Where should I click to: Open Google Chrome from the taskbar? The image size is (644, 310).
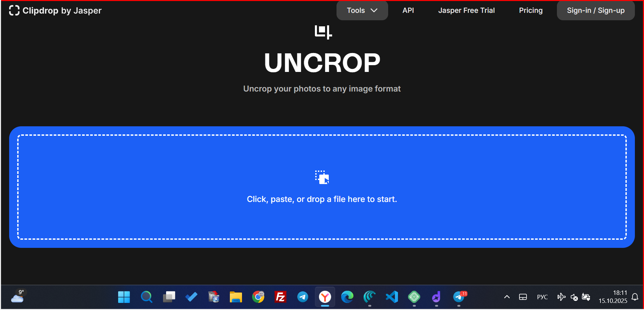(x=258, y=297)
